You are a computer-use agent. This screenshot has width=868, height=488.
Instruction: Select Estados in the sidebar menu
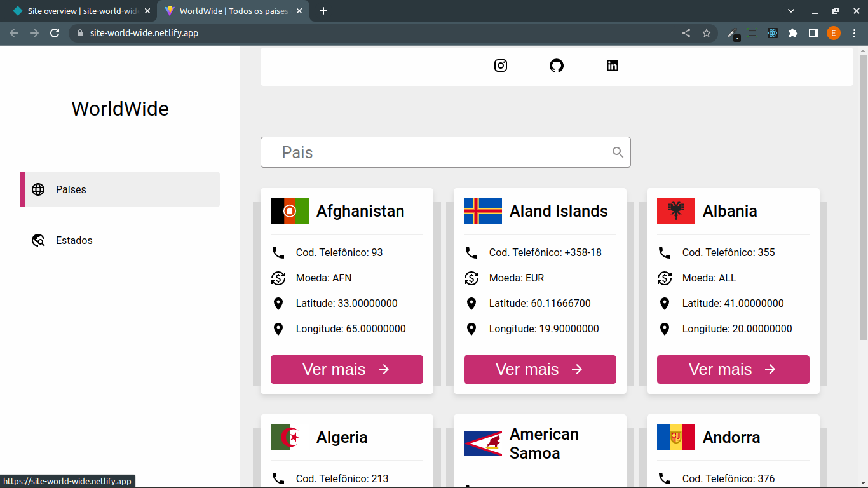click(120, 240)
